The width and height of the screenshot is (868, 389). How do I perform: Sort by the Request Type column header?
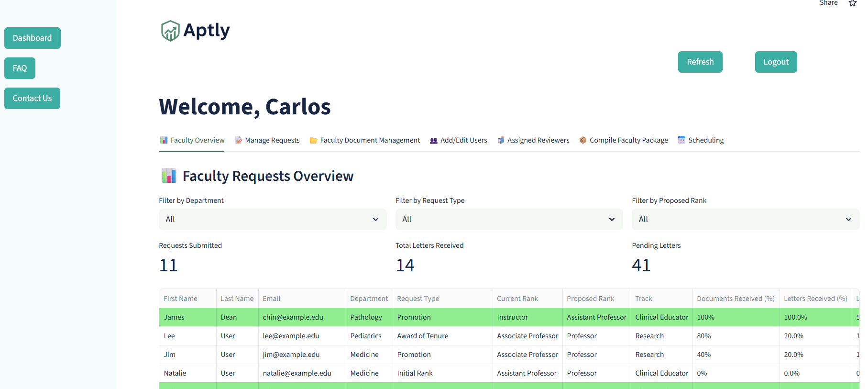click(x=442, y=299)
